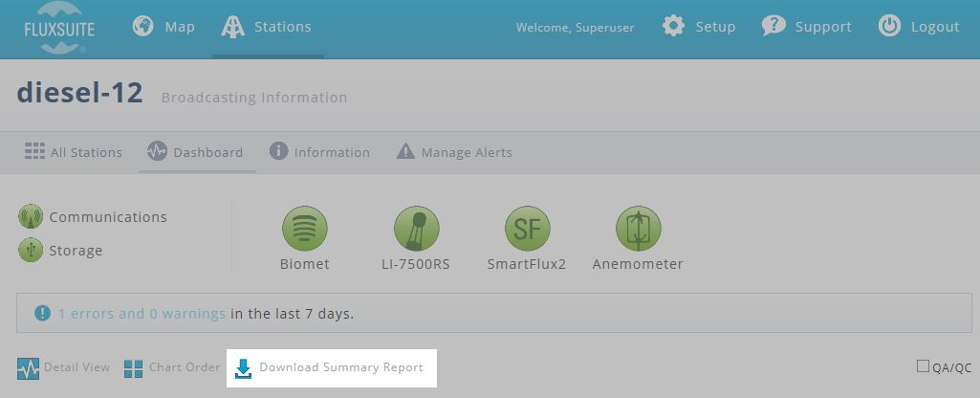Click the globe Map icon
The height and width of the screenshot is (398, 980).
pyautogui.click(x=143, y=27)
